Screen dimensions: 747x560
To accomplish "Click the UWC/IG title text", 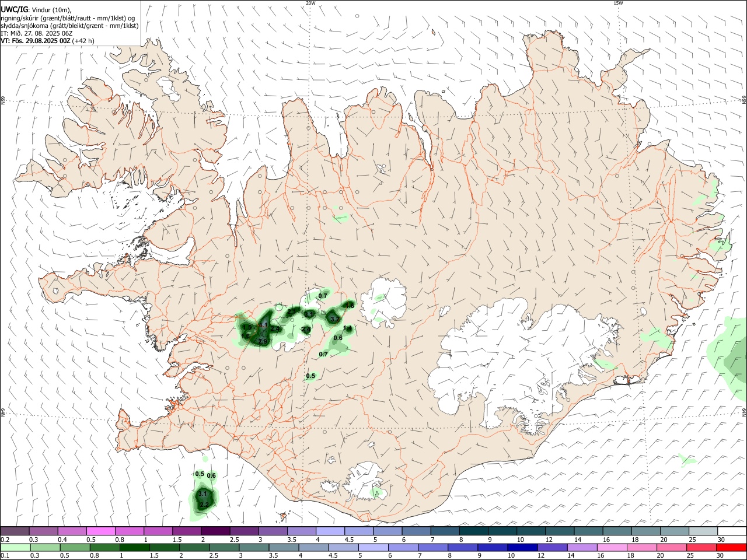I will click(x=14, y=9).
